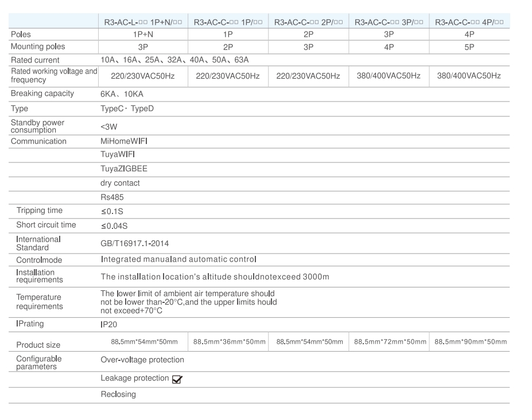Select the TuyaWIFI entry
532x420 pixels.
point(118,154)
